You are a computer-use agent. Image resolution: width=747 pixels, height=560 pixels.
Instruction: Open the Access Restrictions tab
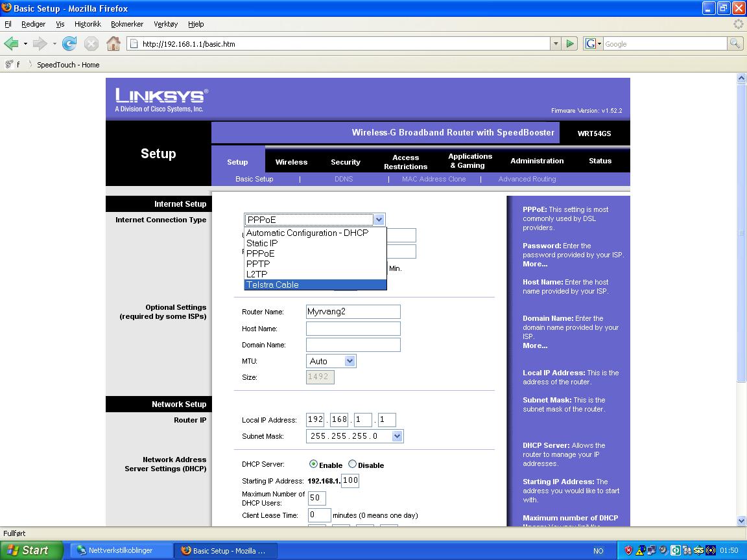click(405, 162)
